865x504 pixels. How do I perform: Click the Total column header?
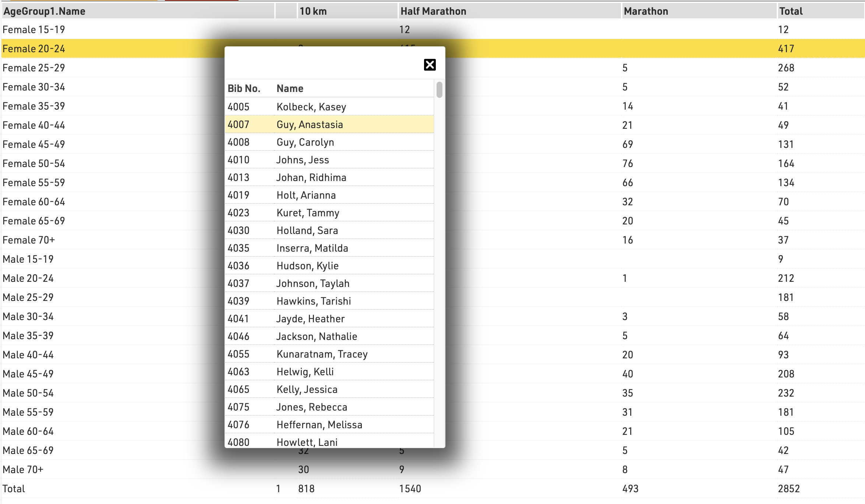[791, 11]
